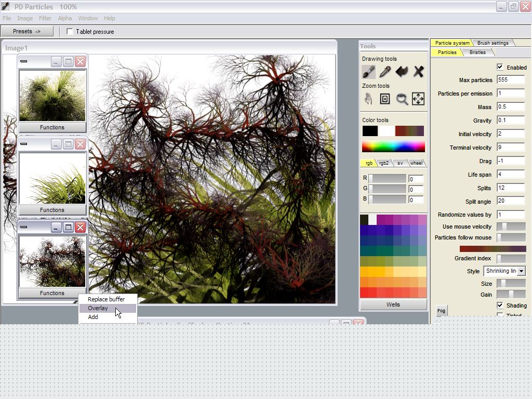Click the concentric squares zoom tool icon
This screenshot has height=399, width=532.
pos(385,99)
